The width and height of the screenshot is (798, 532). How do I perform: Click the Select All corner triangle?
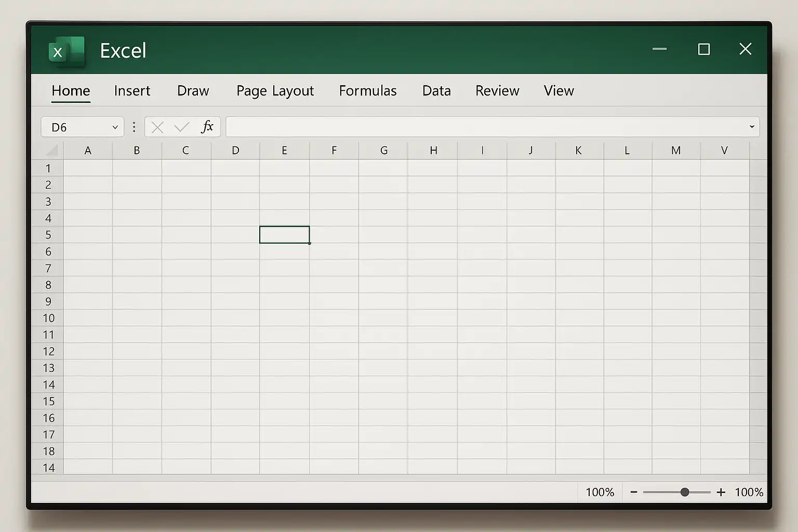52,151
